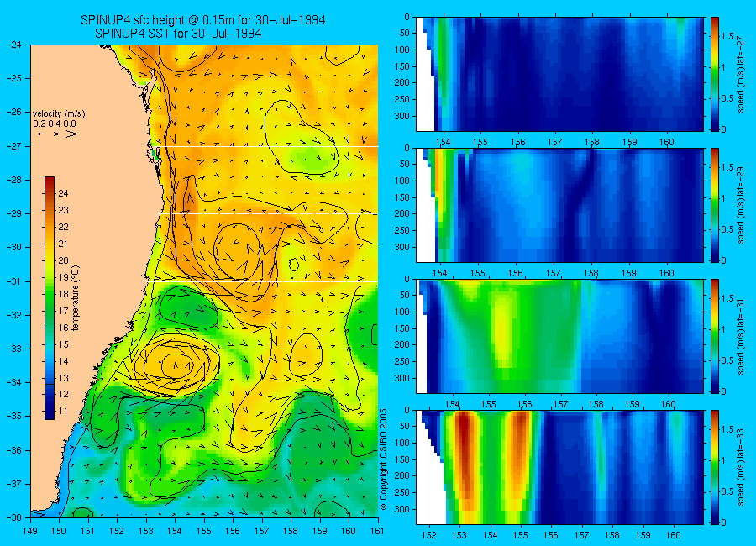Viewport: 756px width, 546px height.
Task: Click the 'speed (m/s) lat=-27' label
Action: 741,76
